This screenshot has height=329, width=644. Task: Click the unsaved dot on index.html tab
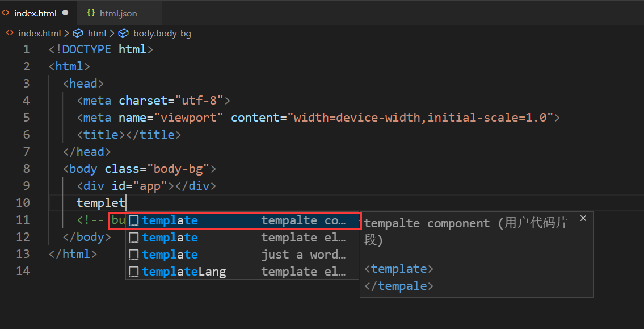(65, 13)
